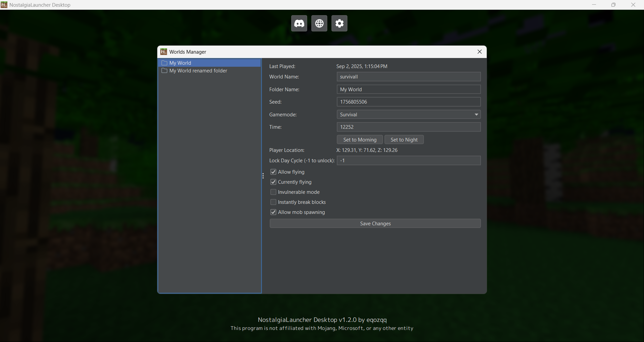The height and width of the screenshot is (342, 644).
Task: Click folder icon beside My World renamed folder
Action: click(x=164, y=71)
